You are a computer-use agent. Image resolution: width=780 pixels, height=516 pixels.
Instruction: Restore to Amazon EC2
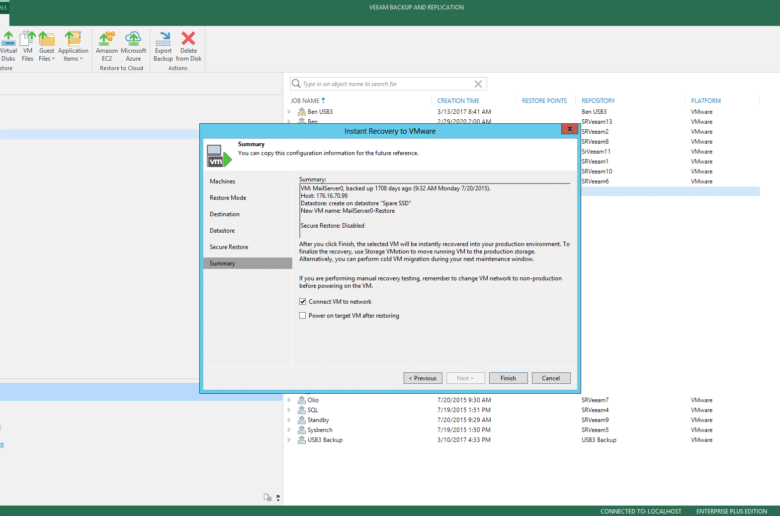106,46
